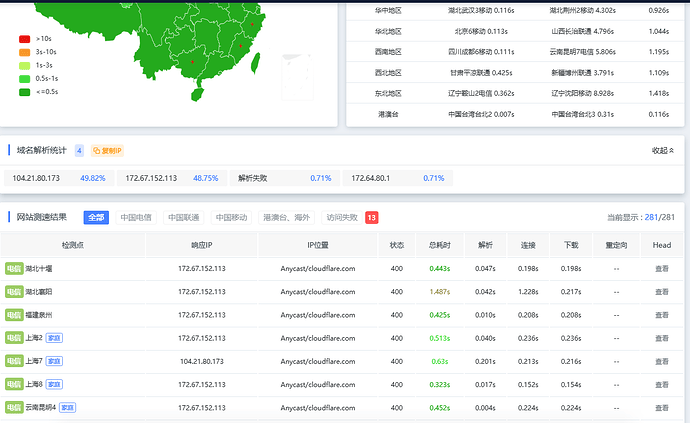Screen dimensions: 690x423
Task: Click the 电信 badge for 福建泉州
Action: (x=14, y=315)
